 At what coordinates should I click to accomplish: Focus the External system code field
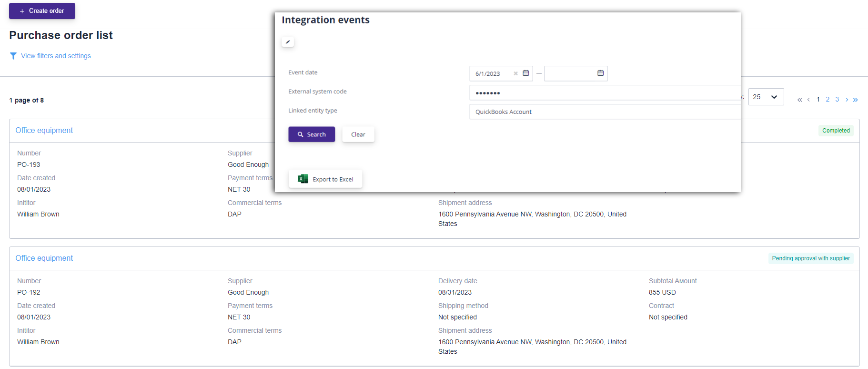click(604, 93)
